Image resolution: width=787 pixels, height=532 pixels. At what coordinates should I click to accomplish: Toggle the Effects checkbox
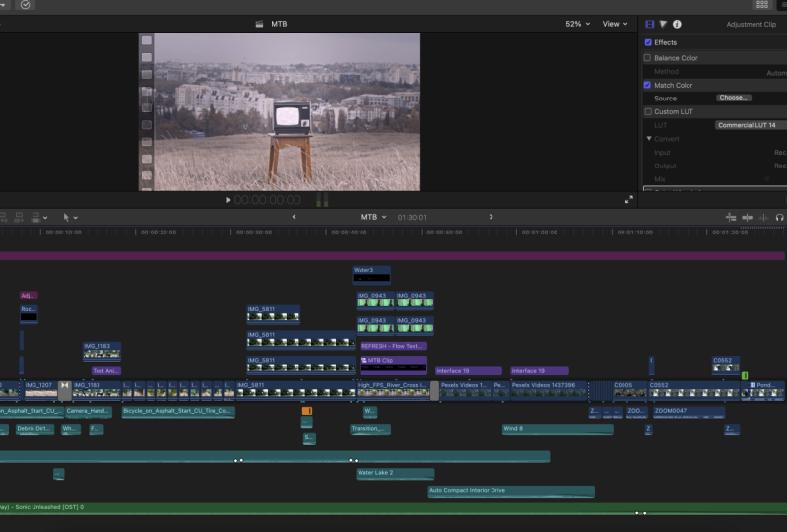[648, 42]
